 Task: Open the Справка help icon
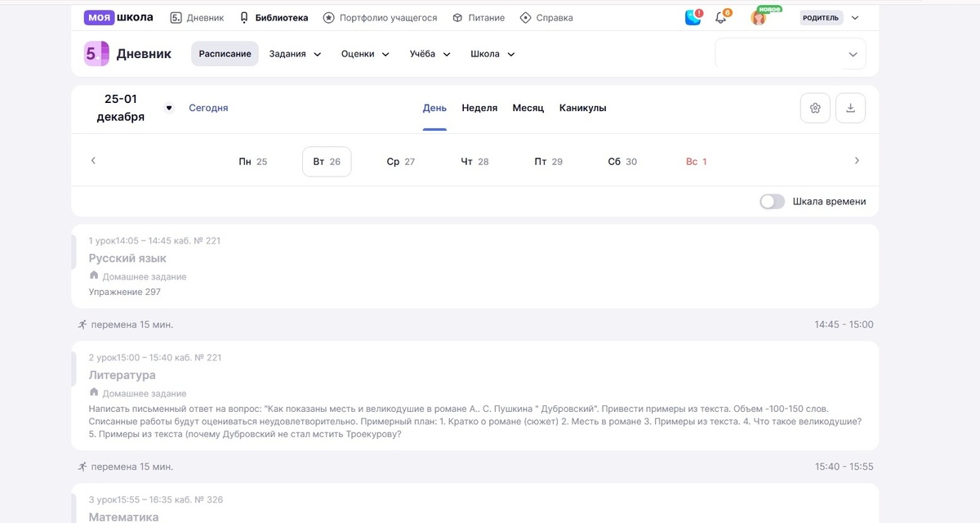(526, 16)
